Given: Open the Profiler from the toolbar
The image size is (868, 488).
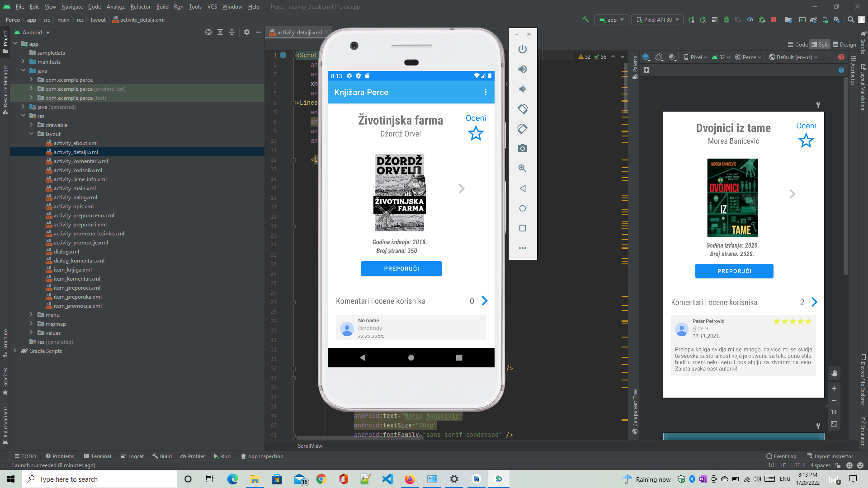Looking at the screenshot, I should (750, 20).
